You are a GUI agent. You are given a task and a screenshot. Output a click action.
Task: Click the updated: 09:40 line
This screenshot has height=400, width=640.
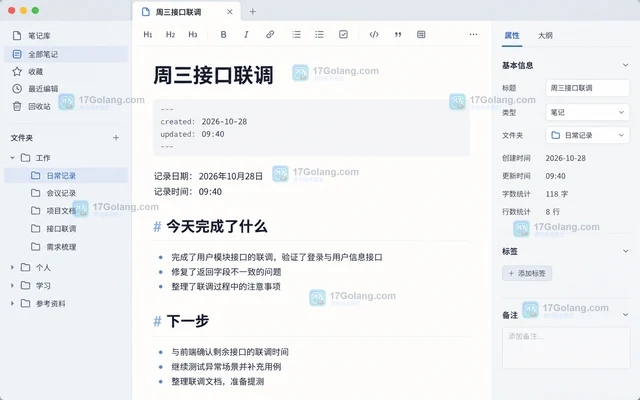coord(192,134)
